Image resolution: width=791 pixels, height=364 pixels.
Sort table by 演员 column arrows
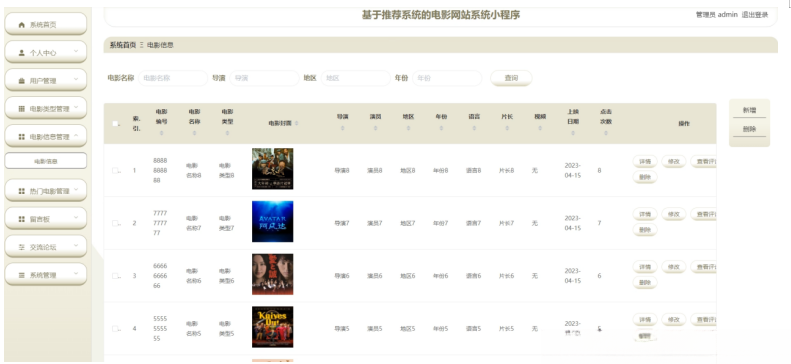pyautogui.click(x=375, y=129)
